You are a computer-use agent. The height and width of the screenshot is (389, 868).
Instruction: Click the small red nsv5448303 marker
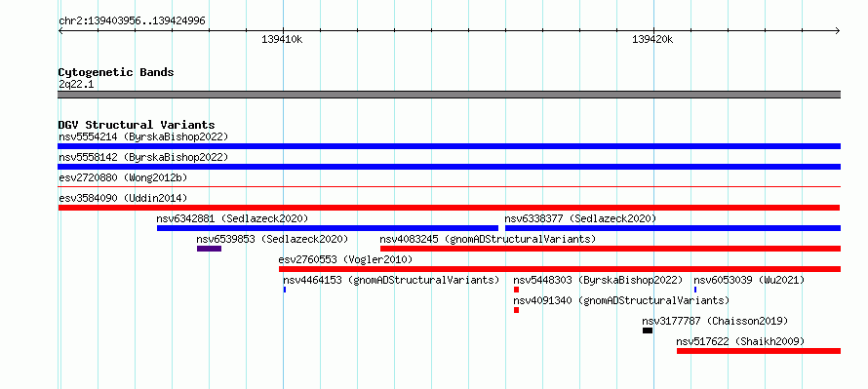(x=517, y=290)
